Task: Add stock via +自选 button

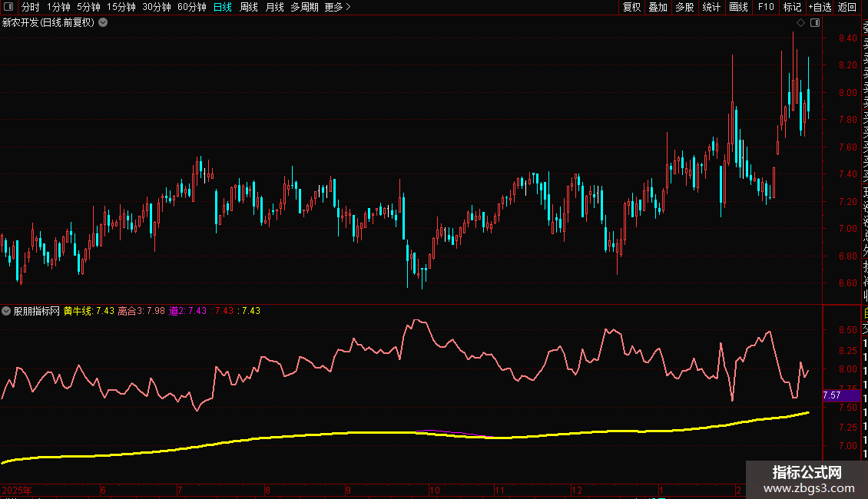Action: (820, 7)
